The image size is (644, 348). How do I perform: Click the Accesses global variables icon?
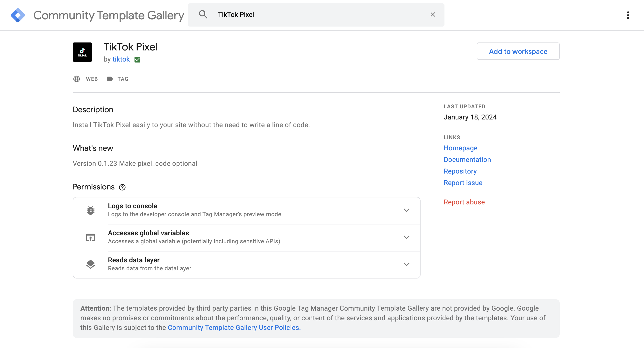(x=91, y=237)
